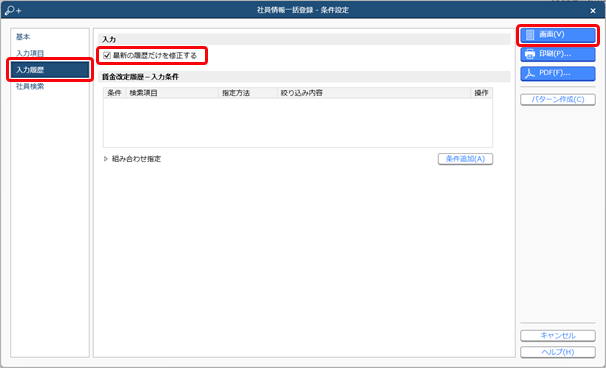The width and height of the screenshot is (606, 368).
Task: Click the 操作 column header
Action: [482, 93]
